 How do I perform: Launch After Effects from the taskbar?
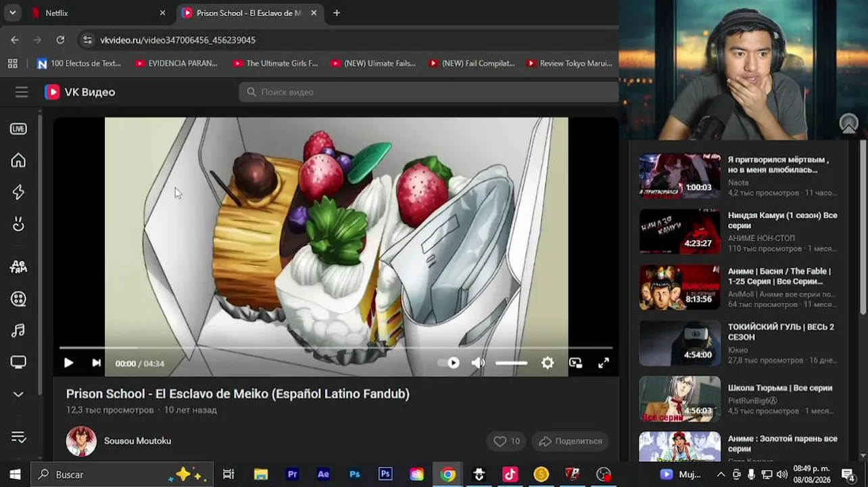323,474
